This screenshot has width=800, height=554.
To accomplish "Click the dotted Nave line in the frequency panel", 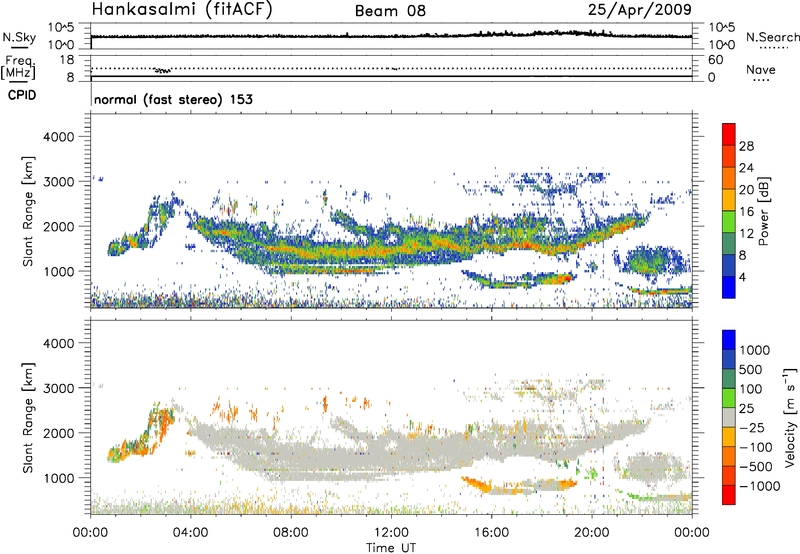I will point(391,68).
